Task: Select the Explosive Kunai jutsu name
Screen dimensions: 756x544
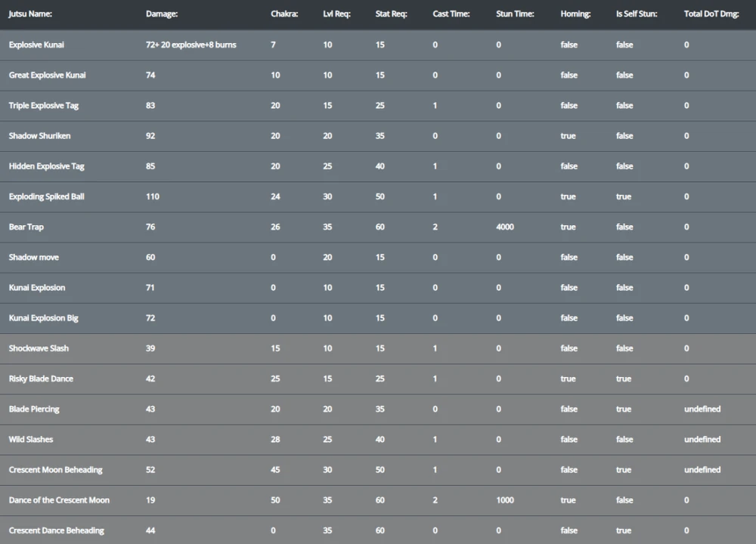Action: (36, 45)
